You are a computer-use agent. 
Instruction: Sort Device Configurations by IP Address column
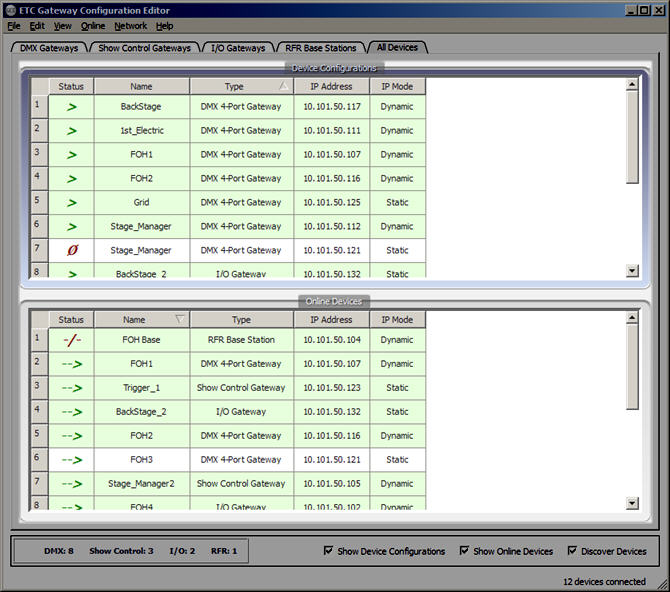click(x=331, y=86)
